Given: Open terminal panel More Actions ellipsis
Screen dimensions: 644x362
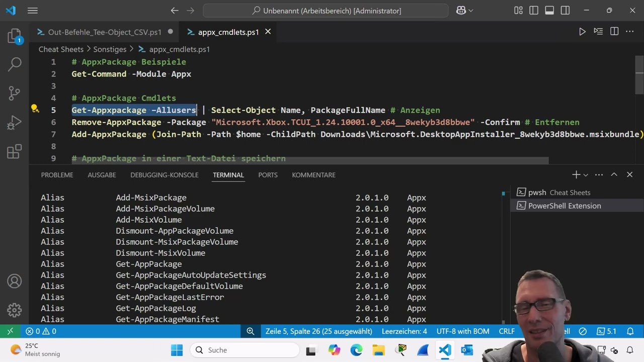Looking at the screenshot, I should coord(599,174).
